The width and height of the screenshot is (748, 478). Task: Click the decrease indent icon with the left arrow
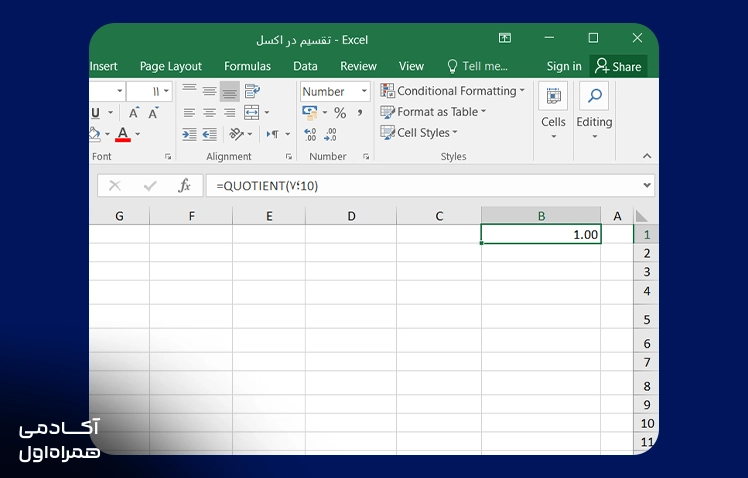[x=209, y=135]
